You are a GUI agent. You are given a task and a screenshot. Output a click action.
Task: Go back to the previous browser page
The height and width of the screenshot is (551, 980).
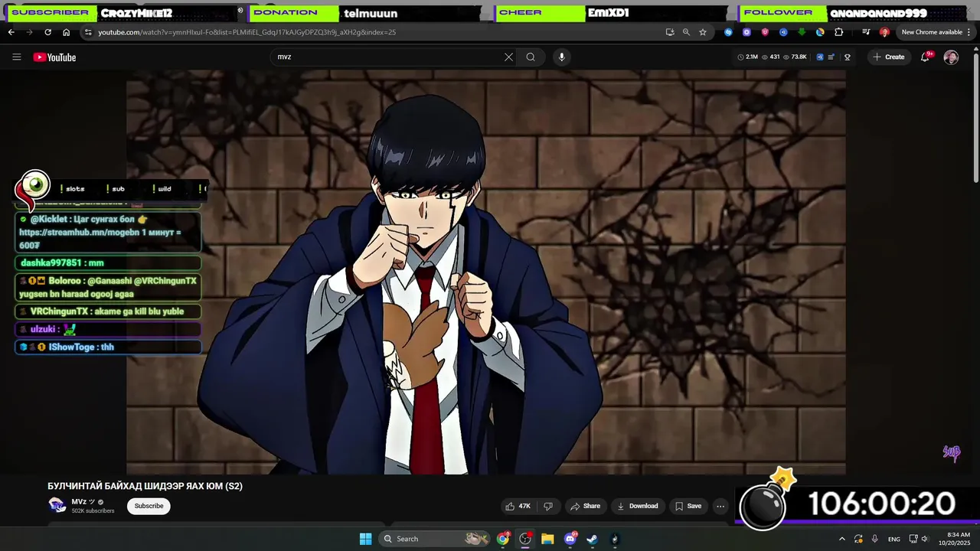coord(11,32)
